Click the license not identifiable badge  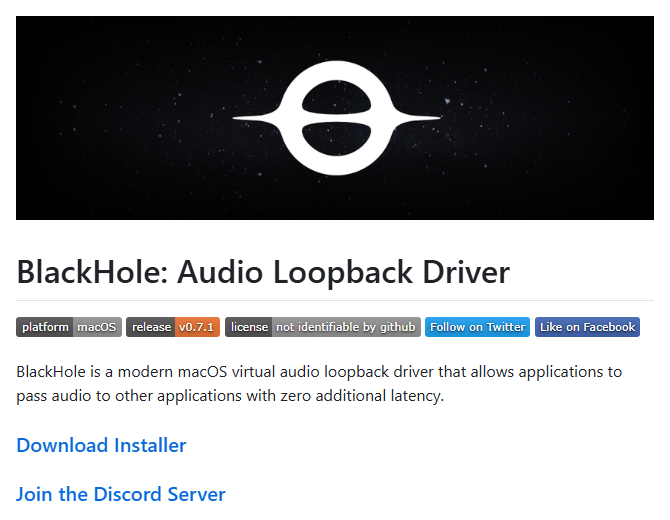323,327
